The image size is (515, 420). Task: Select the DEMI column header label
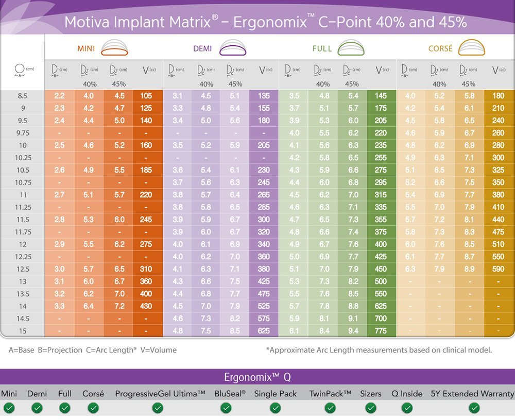(x=202, y=49)
